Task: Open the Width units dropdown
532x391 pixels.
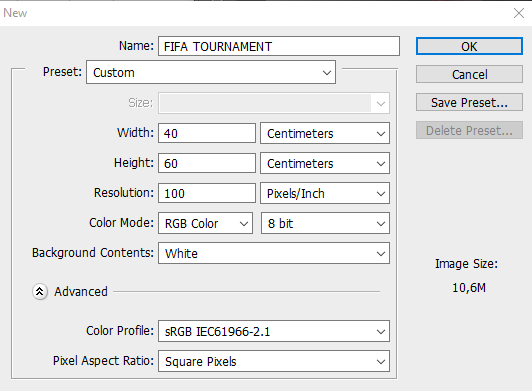Action: (x=325, y=133)
